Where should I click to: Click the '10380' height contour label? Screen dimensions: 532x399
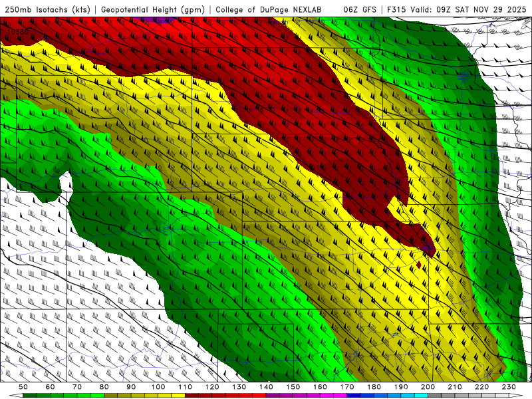point(18,32)
